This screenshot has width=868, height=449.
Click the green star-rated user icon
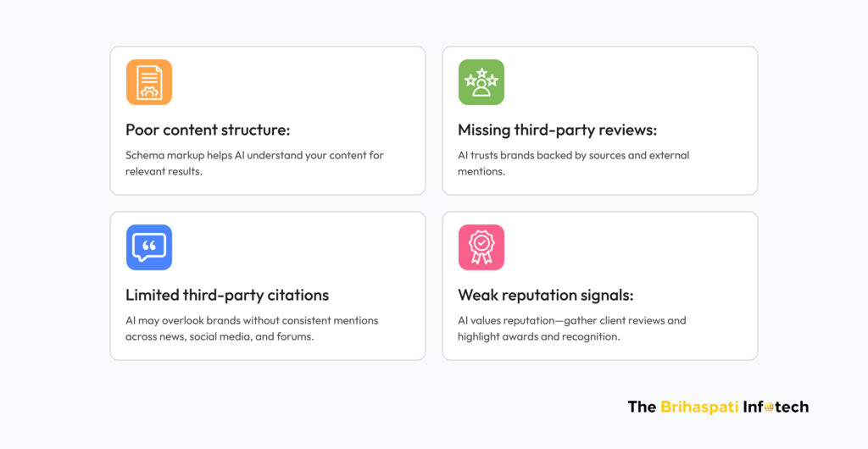tap(481, 82)
